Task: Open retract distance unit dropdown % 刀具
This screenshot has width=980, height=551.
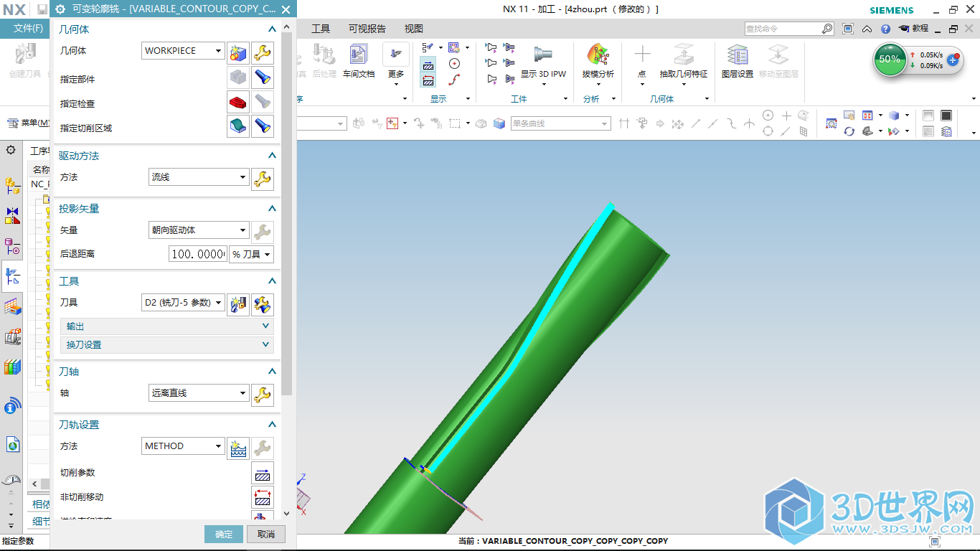Action: (251, 254)
